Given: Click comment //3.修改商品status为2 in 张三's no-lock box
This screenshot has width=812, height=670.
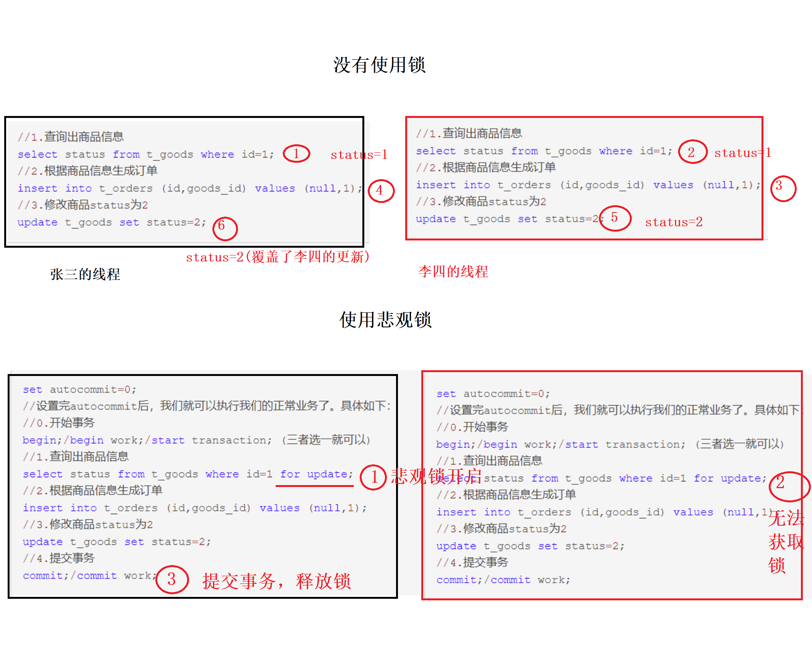Looking at the screenshot, I should click(83, 204).
